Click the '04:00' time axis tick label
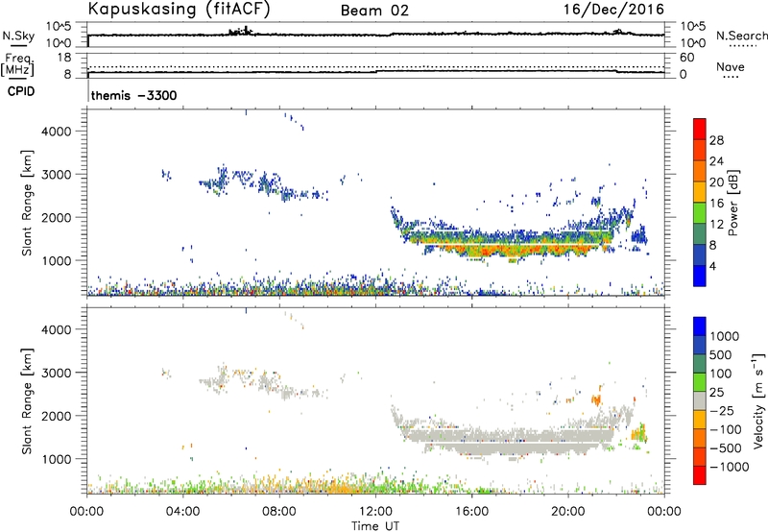The image size is (768, 532). click(x=183, y=512)
